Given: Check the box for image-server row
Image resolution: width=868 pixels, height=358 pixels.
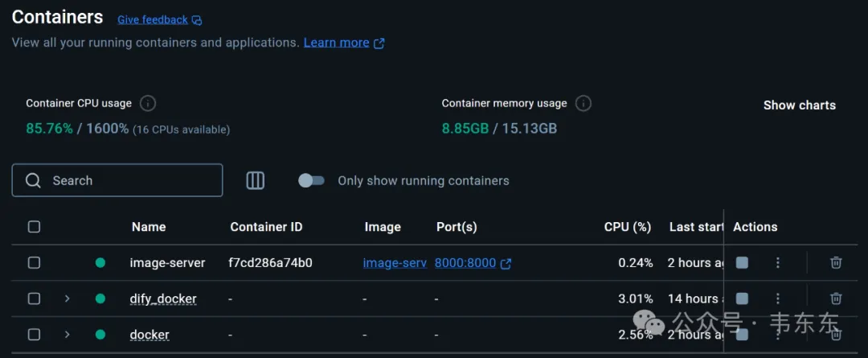Looking at the screenshot, I should [x=35, y=263].
